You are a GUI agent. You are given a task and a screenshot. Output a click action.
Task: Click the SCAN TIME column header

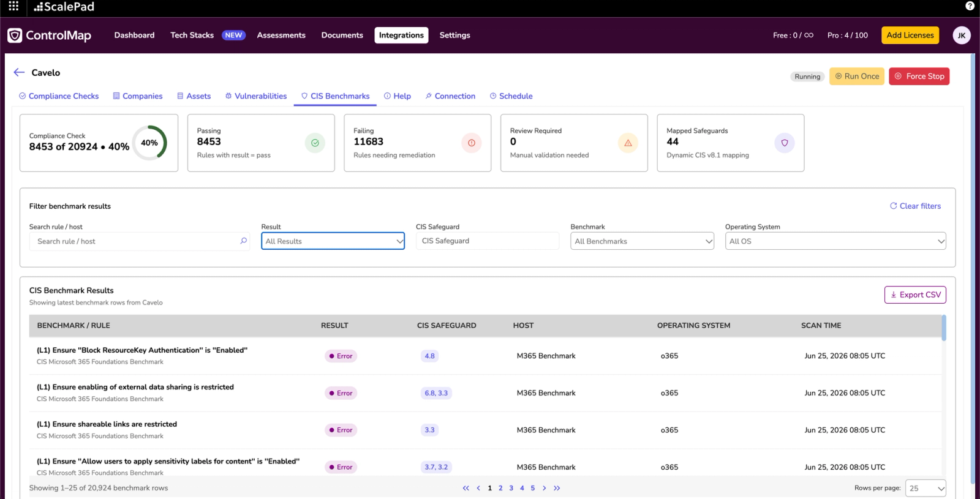click(x=821, y=326)
